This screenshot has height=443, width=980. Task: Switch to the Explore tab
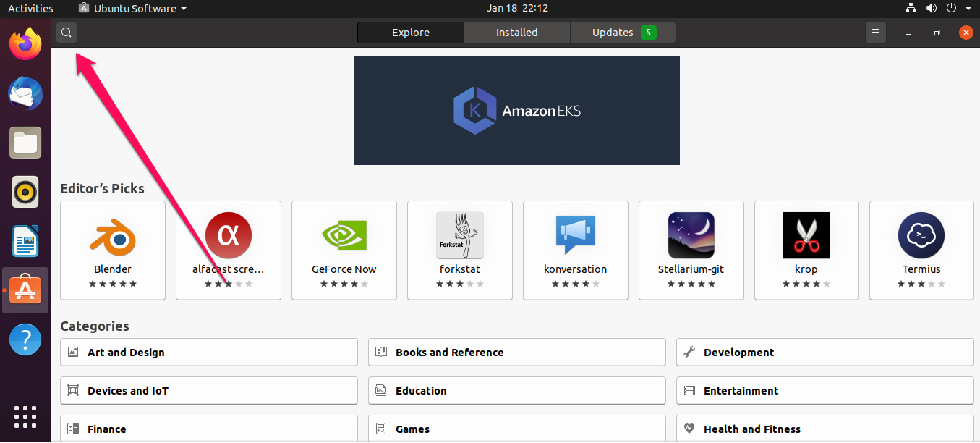pos(411,33)
